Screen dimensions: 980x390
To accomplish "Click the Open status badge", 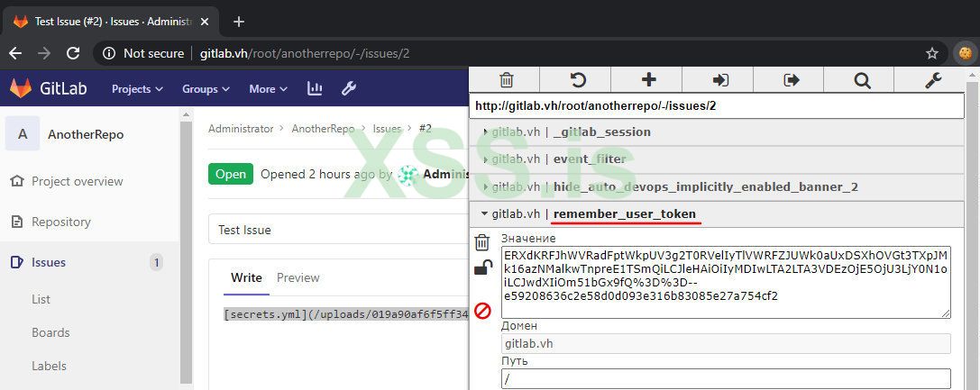I will [x=231, y=174].
